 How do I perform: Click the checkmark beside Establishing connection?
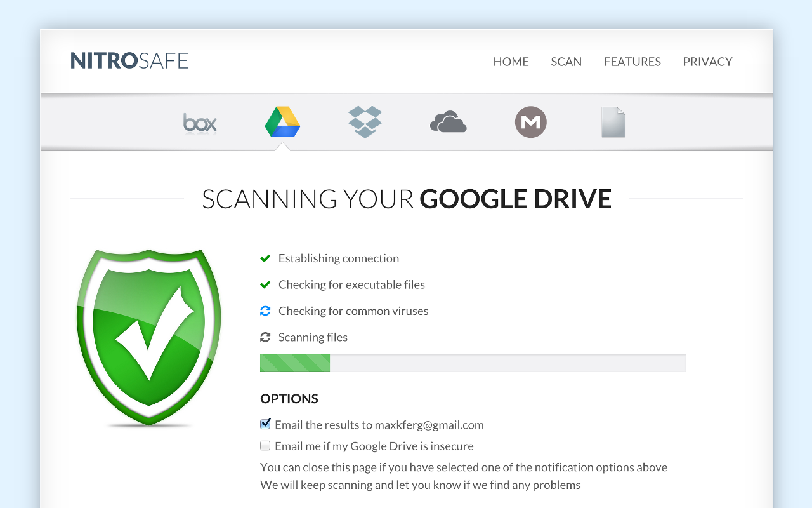coord(265,258)
